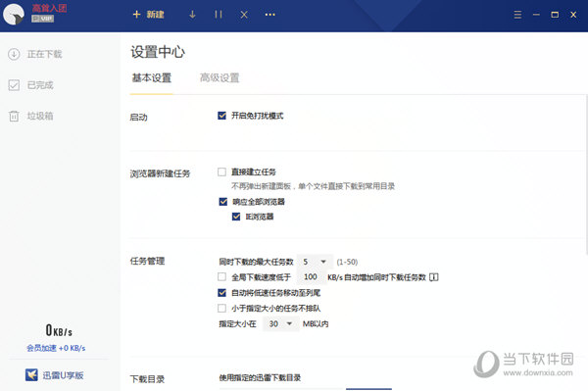Viewport: 588px width, 391px height.
Task: Click the 设置中心 heading
Action: tap(158, 52)
